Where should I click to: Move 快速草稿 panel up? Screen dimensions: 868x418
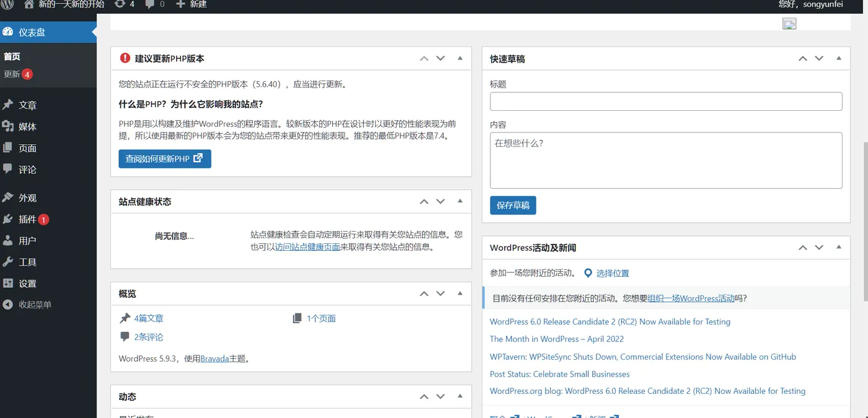tap(803, 58)
